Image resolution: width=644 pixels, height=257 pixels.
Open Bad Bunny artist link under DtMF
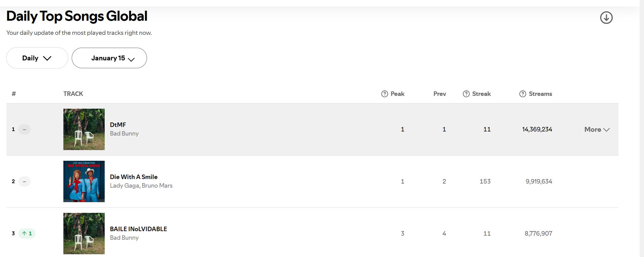point(124,134)
